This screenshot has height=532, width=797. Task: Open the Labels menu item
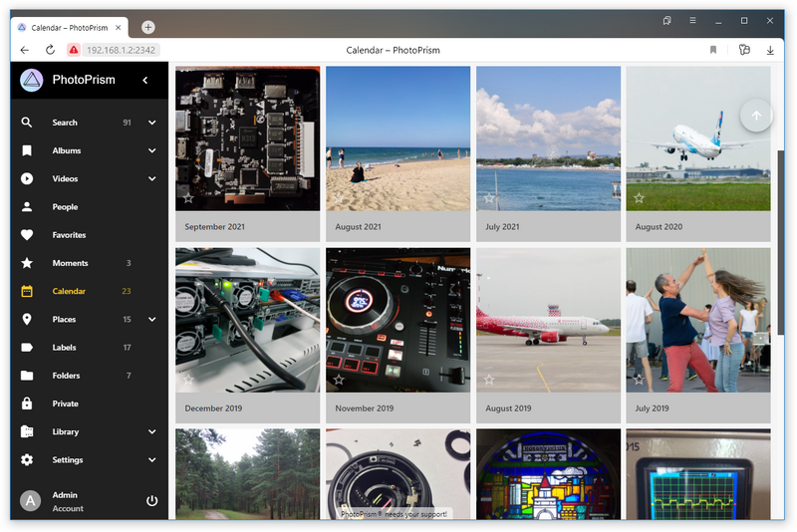click(x=89, y=348)
